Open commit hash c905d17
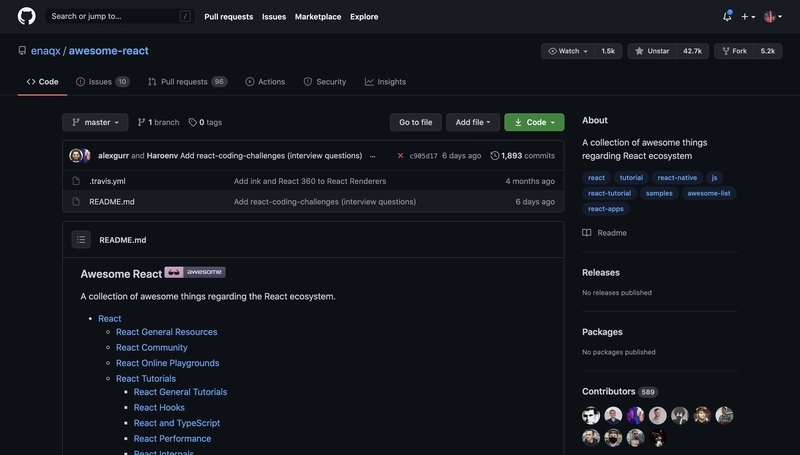This screenshot has height=455, width=800. coord(423,156)
